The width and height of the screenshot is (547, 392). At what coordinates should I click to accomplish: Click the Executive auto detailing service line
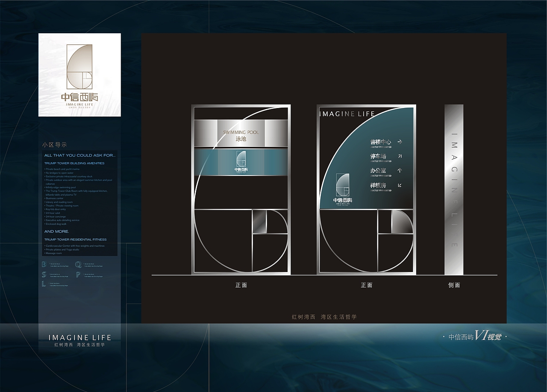pyautogui.click(x=62, y=220)
